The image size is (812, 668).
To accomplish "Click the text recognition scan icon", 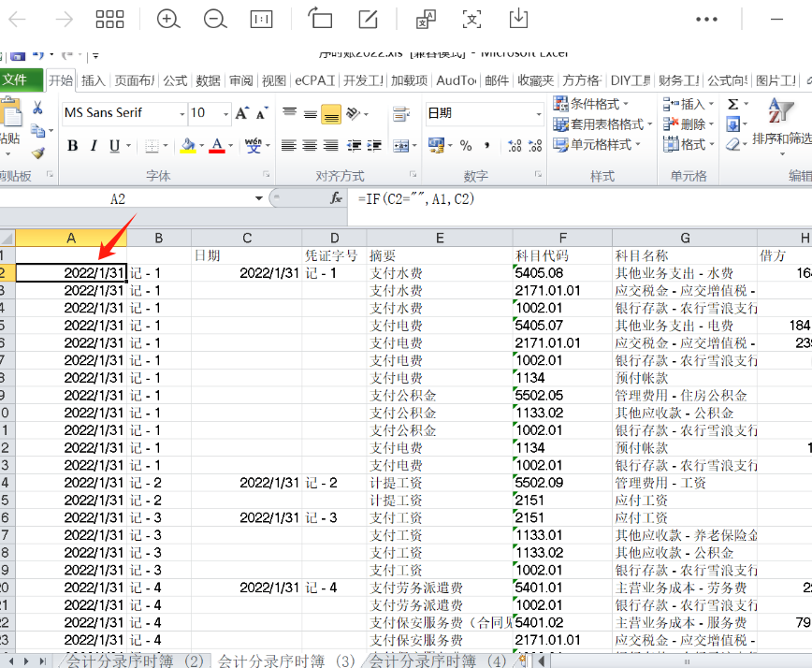I will tap(471, 19).
